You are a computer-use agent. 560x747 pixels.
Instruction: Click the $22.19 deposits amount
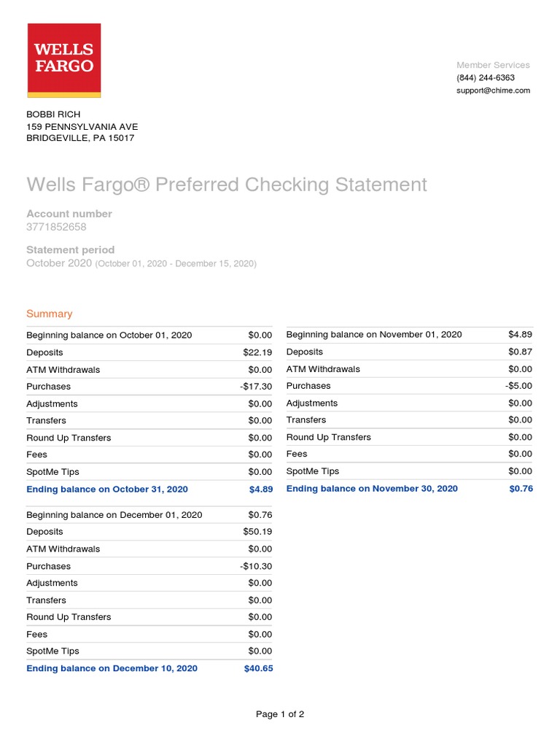257,352
